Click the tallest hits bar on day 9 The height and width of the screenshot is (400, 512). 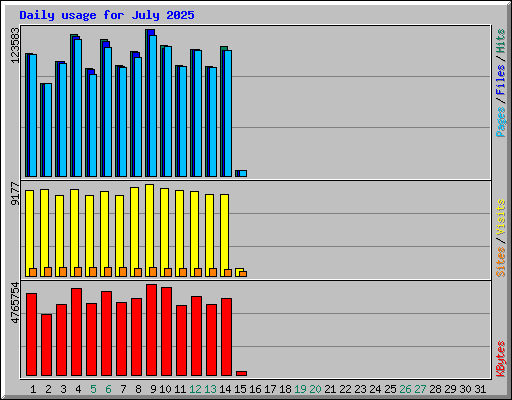pos(147,103)
